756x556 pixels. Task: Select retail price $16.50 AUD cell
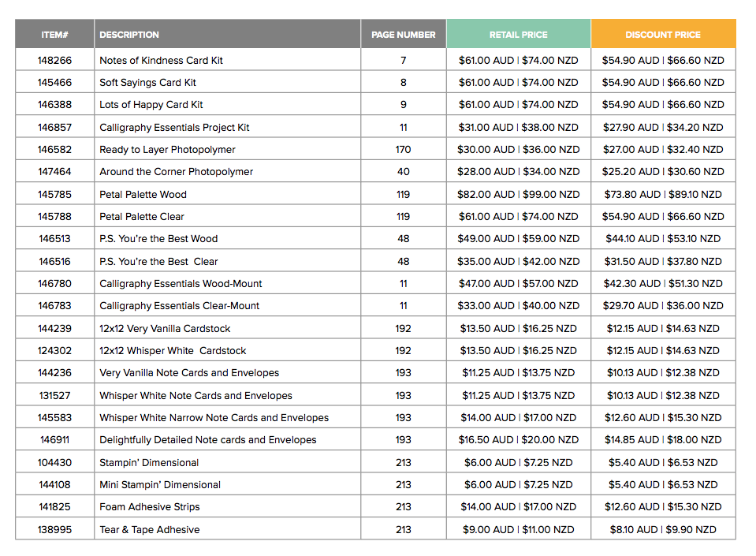[x=518, y=440]
